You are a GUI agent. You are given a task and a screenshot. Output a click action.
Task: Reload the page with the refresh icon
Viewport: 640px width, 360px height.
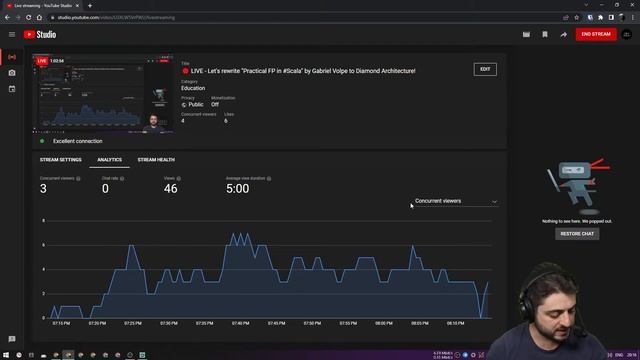(x=28, y=18)
